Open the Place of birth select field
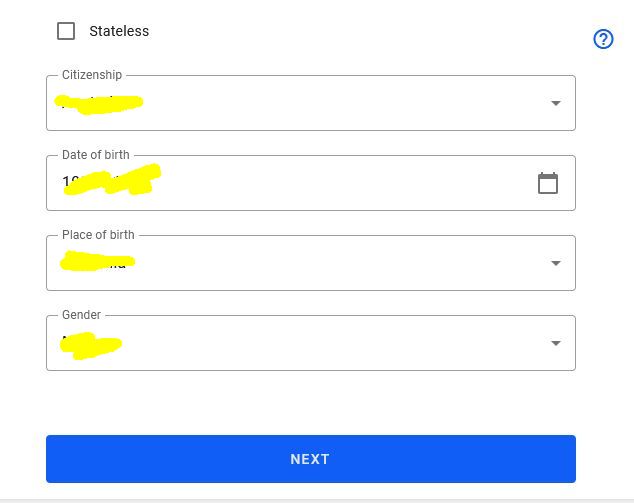 click(x=311, y=263)
